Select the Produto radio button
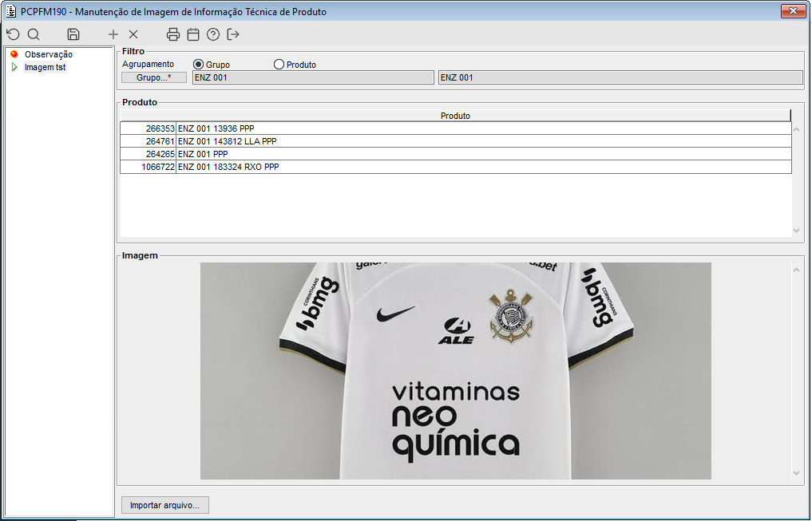The width and height of the screenshot is (812, 521). 279,65
